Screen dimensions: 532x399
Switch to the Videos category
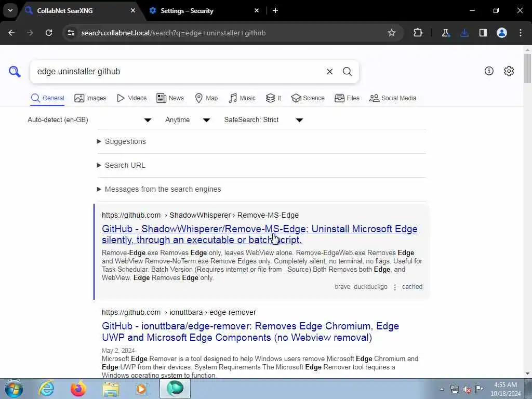[x=131, y=98]
